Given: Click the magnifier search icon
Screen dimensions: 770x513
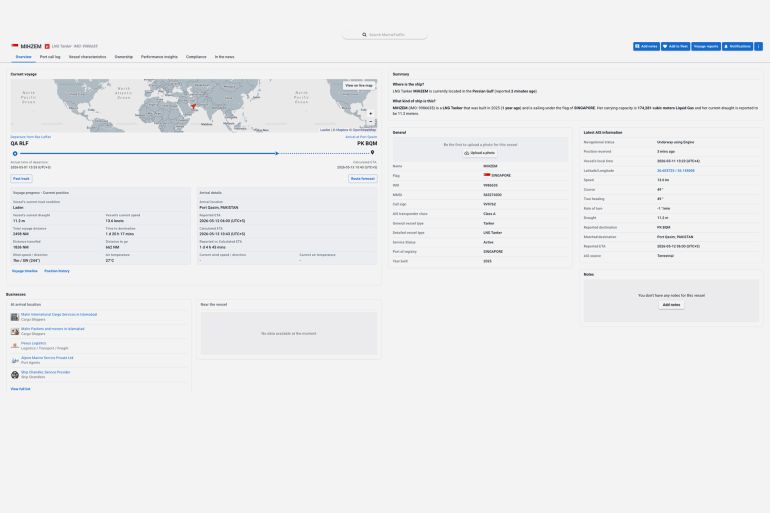Looking at the screenshot, I should pyautogui.click(x=364, y=35).
